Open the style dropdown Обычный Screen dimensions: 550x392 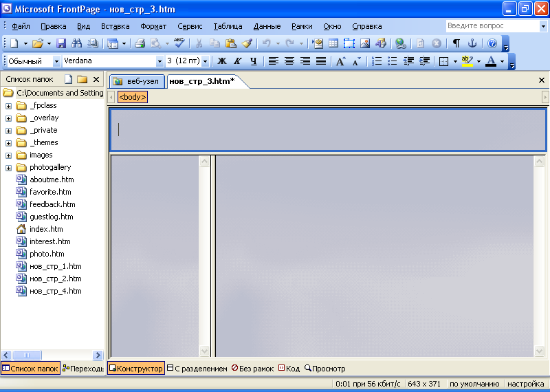tap(56, 61)
